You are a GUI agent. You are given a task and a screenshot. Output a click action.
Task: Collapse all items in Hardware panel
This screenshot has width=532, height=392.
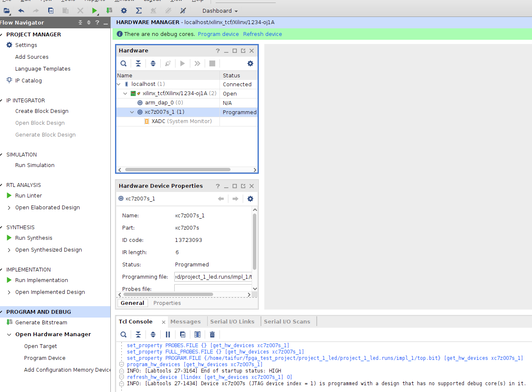(x=138, y=63)
